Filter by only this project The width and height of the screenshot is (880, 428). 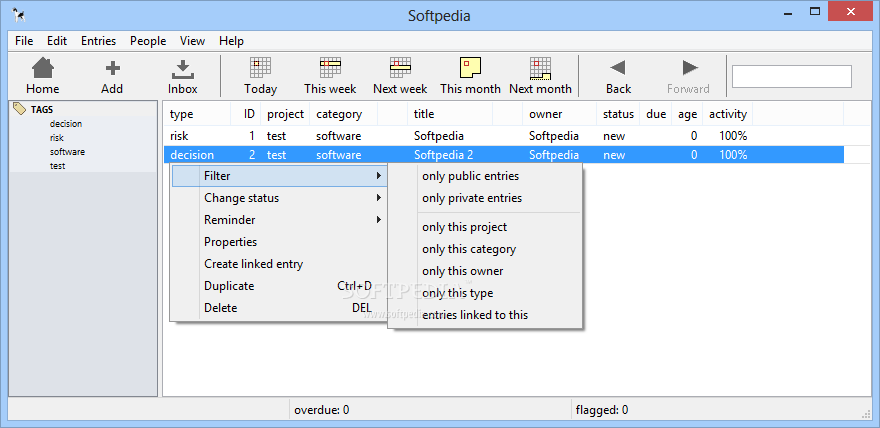485,227
